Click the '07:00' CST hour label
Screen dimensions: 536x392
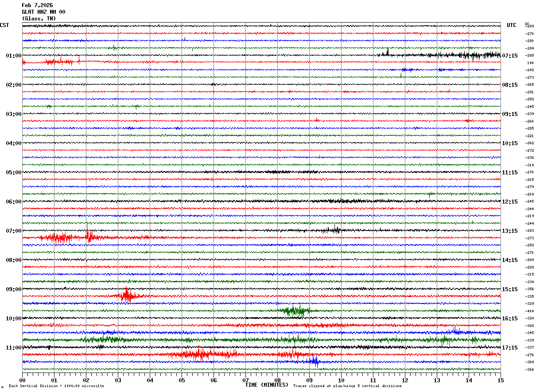pyautogui.click(x=14, y=231)
